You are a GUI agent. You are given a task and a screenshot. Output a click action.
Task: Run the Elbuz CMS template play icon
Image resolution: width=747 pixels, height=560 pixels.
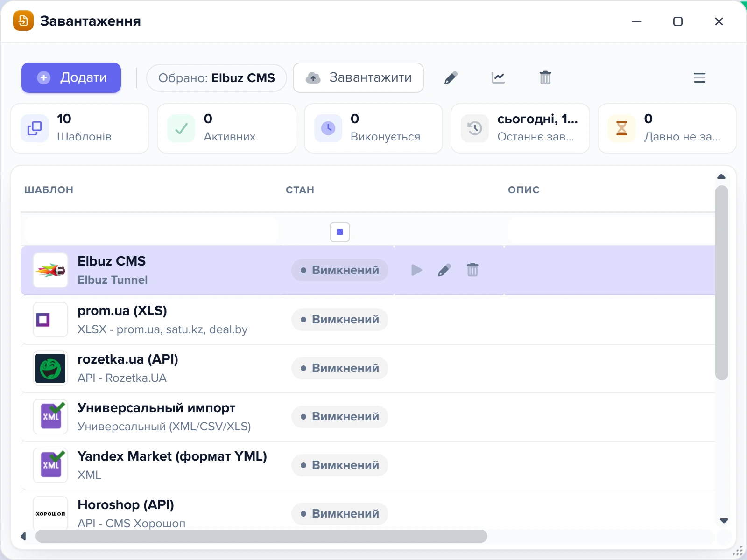(x=416, y=270)
